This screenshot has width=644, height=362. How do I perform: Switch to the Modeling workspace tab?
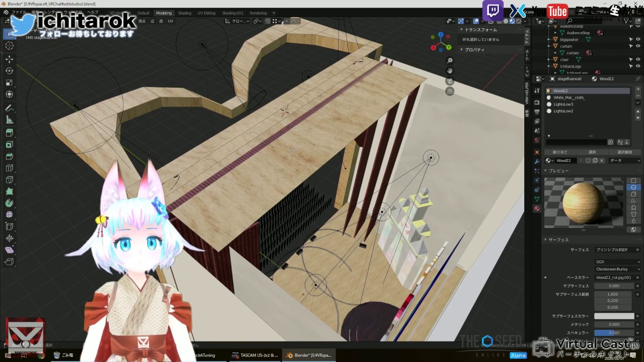coord(164,13)
